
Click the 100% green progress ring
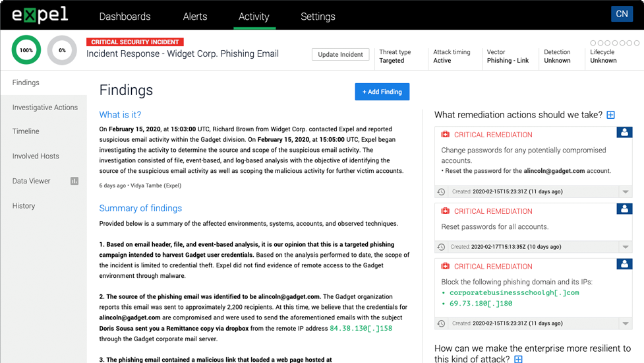26,50
